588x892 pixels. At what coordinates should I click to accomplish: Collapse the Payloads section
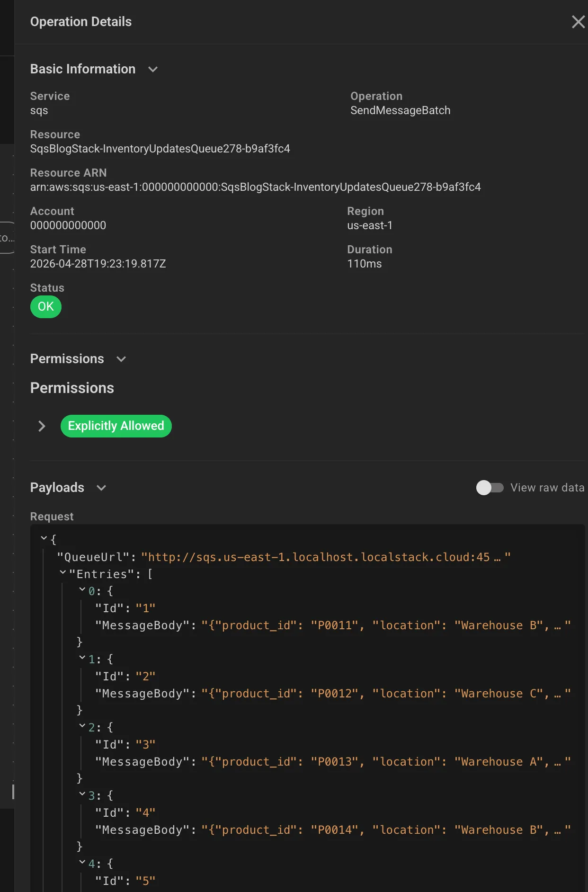101,488
